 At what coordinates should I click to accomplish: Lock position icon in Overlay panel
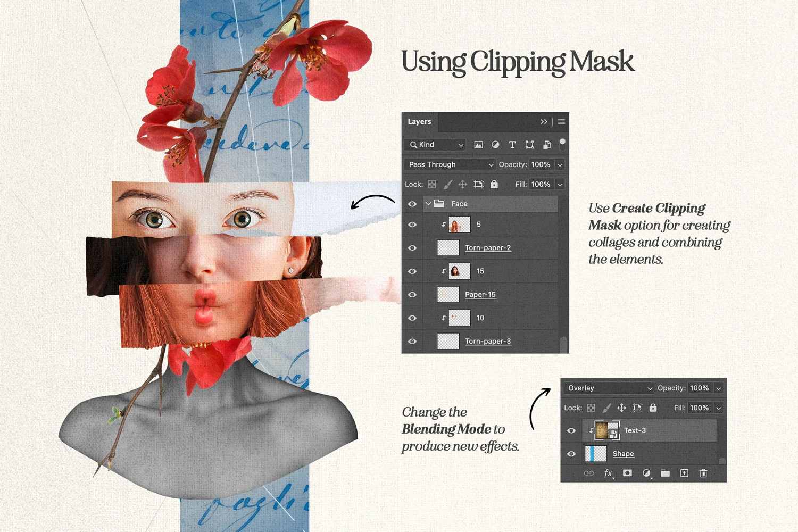621,408
